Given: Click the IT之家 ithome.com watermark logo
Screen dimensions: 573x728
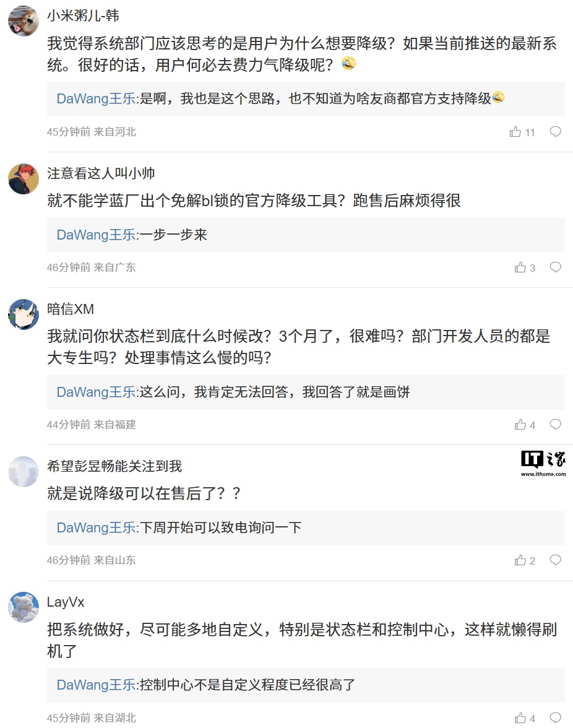Looking at the screenshot, I should coord(543,464).
